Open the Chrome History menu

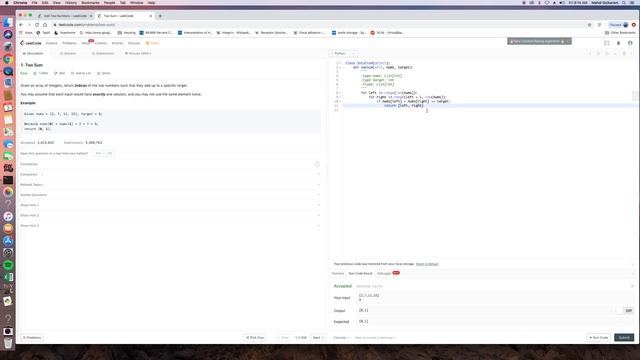[71, 2]
